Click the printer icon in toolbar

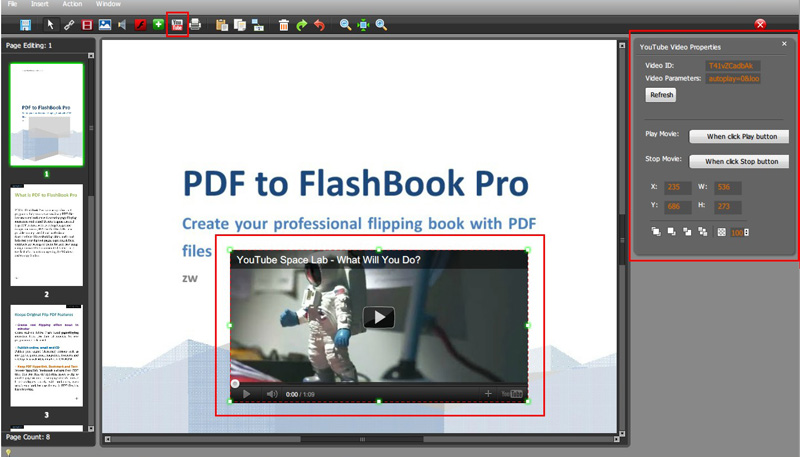point(195,24)
